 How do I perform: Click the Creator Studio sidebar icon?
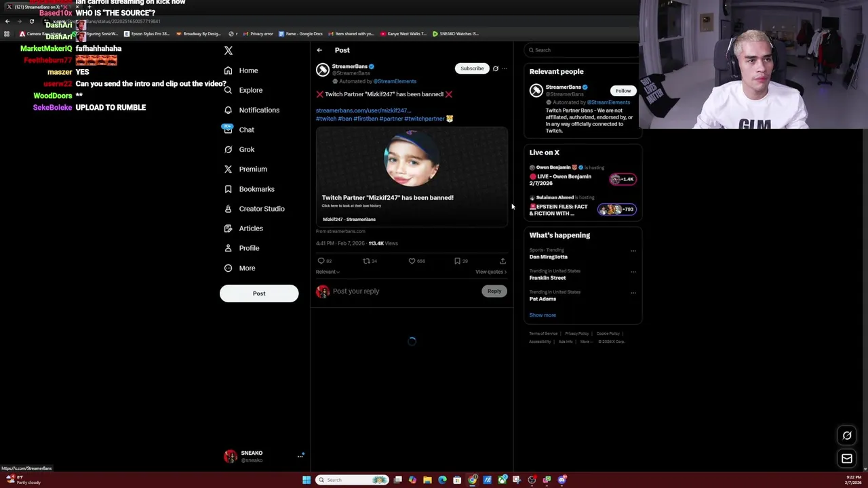click(228, 209)
